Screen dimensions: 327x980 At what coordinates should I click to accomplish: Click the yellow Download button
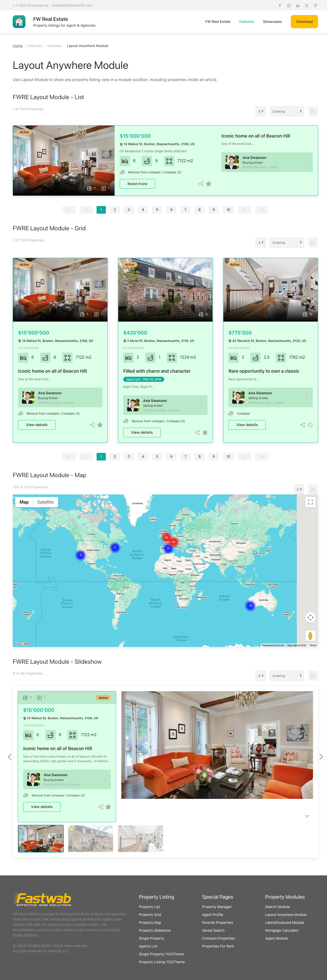304,22
